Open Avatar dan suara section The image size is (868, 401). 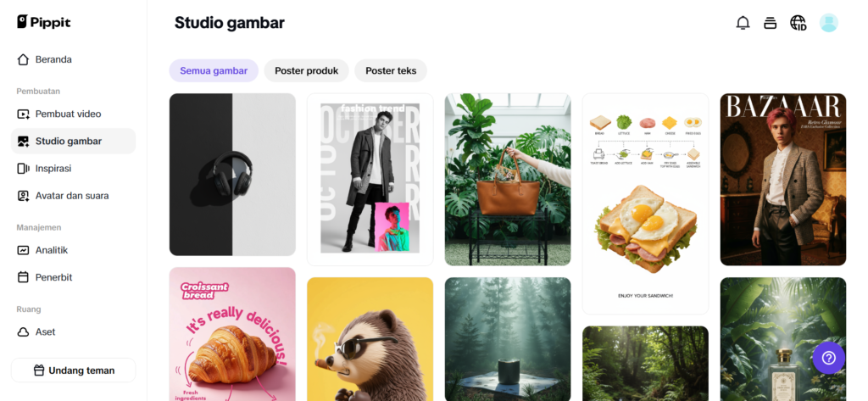click(73, 196)
